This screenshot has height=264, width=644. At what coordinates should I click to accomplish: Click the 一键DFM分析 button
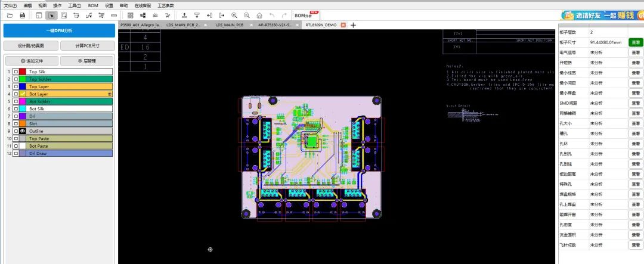59,31
